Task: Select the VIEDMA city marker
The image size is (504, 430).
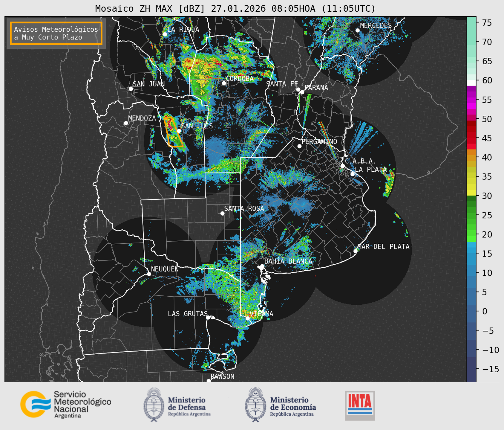Action: pyautogui.click(x=248, y=318)
